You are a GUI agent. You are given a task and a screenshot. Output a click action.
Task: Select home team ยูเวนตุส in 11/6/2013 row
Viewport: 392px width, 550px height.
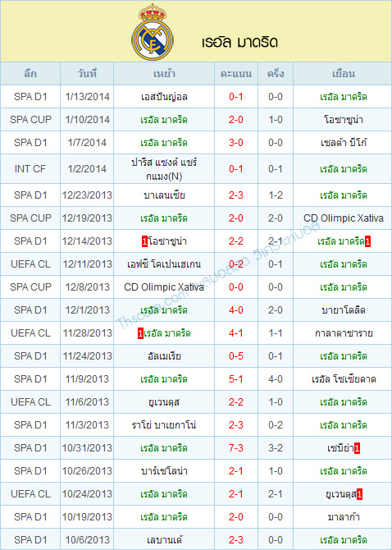pyautogui.click(x=164, y=402)
